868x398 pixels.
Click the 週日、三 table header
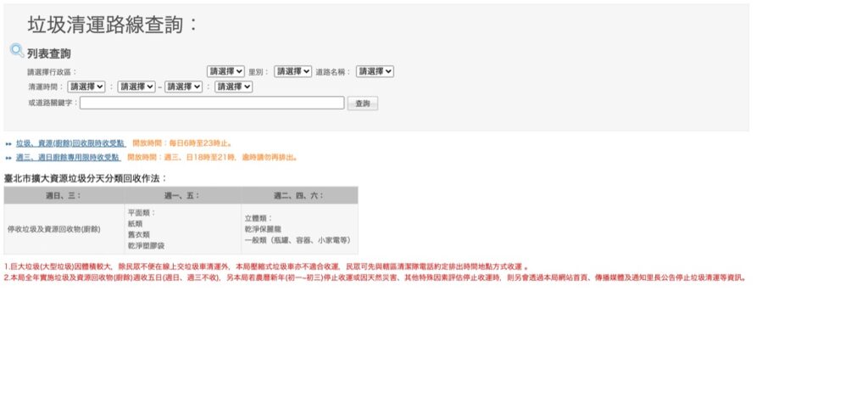click(64, 195)
